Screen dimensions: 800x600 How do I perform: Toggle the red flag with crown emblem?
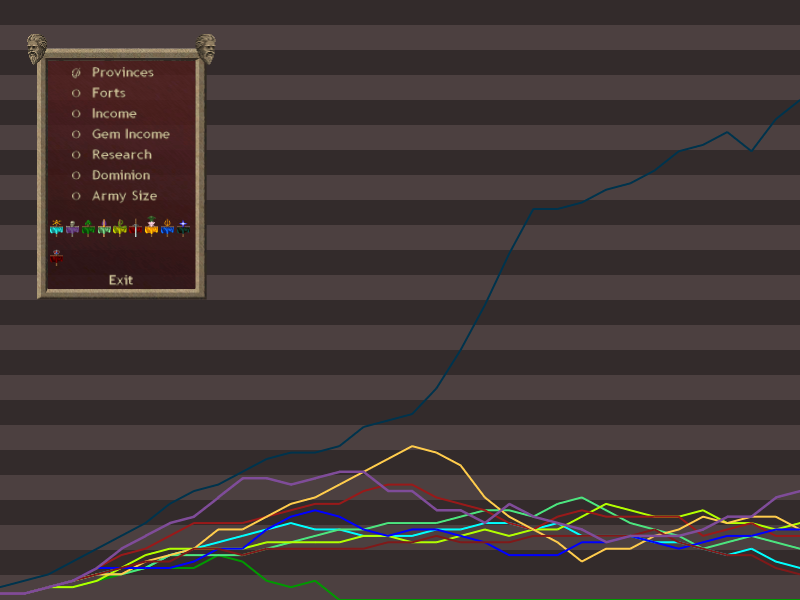pyautogui.click(x=56, y=257)
